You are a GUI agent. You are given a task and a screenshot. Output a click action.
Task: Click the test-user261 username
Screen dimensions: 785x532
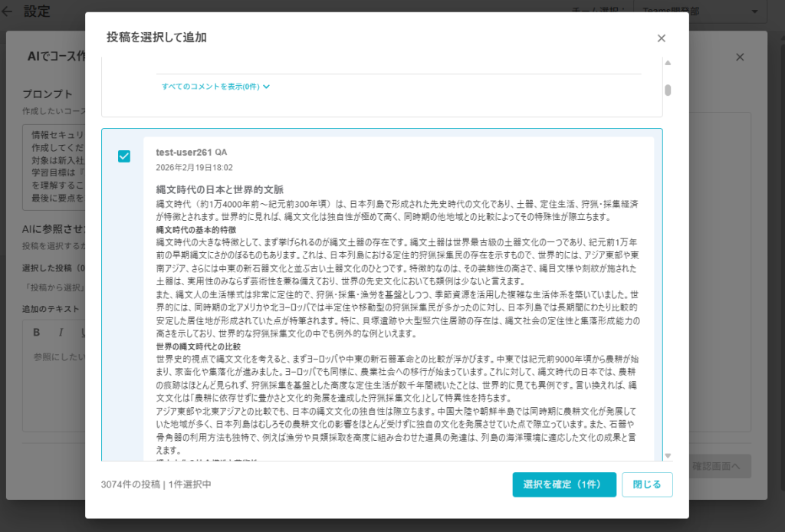pyautogui.click(x=183, y=152)
